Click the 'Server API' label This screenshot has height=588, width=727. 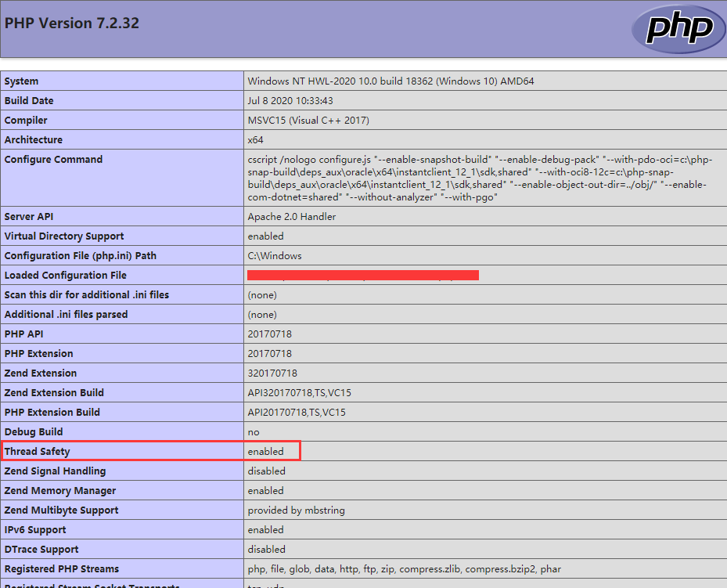29,217
